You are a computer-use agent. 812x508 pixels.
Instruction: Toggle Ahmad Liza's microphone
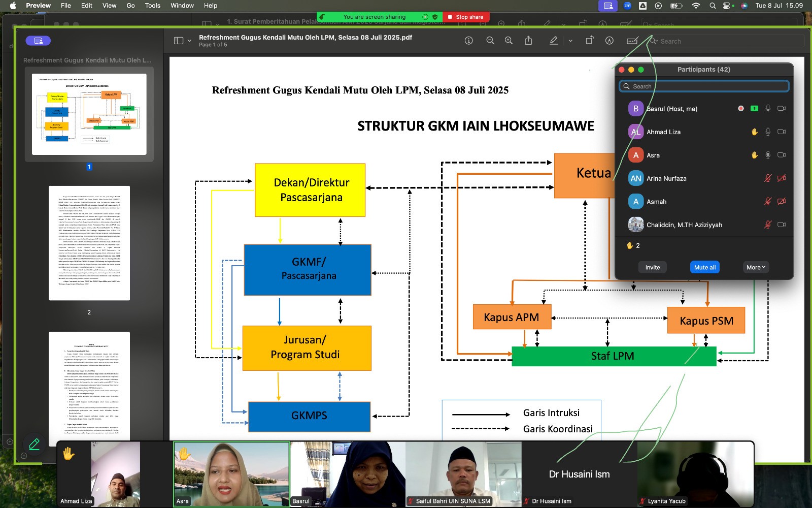[768, 132]
